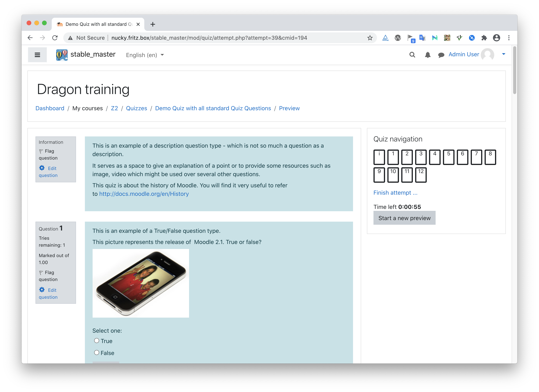Jump to question 8 in quiz navigation
Viewport: 539px width, 392px height.
[x=490, y=157]
